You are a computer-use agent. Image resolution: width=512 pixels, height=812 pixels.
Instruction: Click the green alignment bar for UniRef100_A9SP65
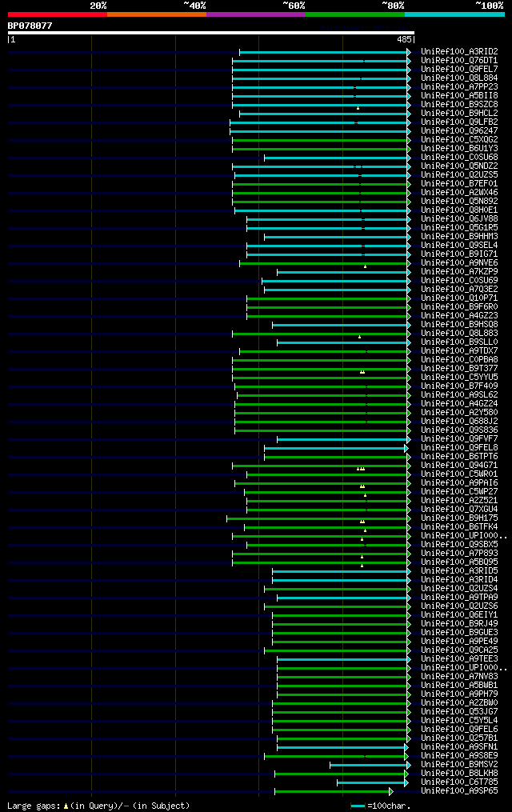[x=332, y=792]
